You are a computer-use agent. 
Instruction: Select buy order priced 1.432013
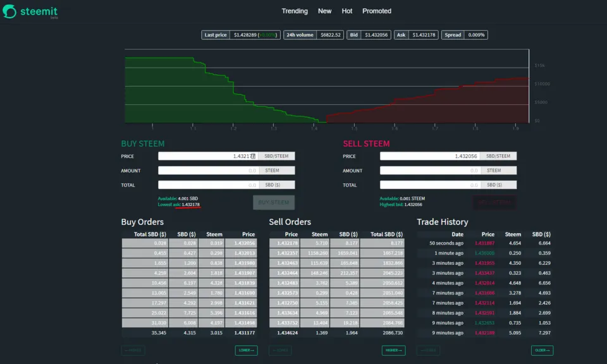[x=189, y=253]
